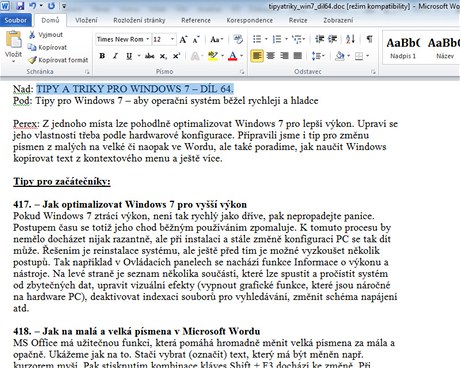Open the Revize ribbon tab
Image resolution: width=460 pixels, height=368 pixels.
click(298, 20)
